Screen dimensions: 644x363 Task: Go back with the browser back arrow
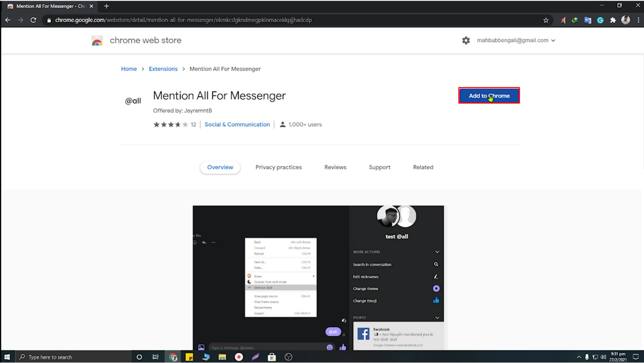click(x=8, y=20)
